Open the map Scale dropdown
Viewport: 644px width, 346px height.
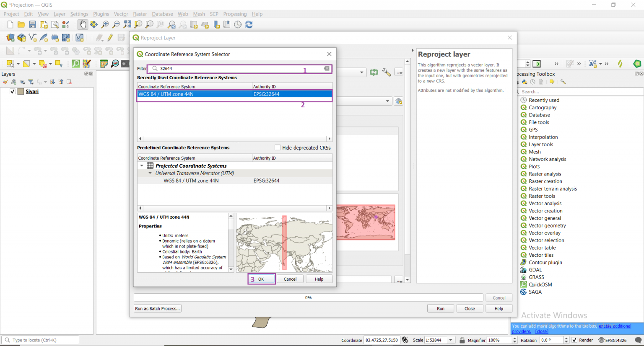coord(450,340)
